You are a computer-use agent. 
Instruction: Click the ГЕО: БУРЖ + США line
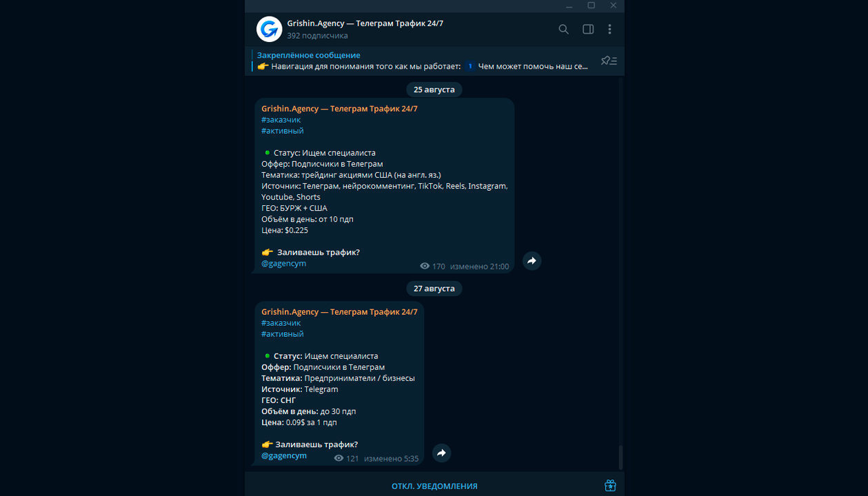click(x=294, y=208)
